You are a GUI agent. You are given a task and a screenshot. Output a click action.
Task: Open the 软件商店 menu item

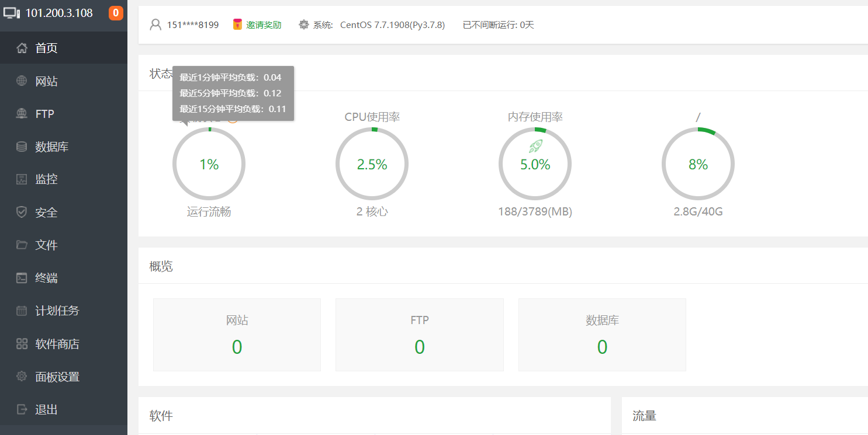point(64,344)
